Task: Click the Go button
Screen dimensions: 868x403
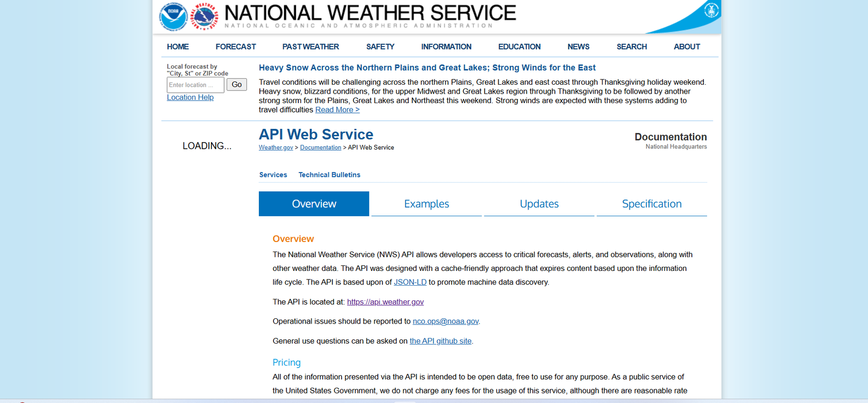Action: 237,84
